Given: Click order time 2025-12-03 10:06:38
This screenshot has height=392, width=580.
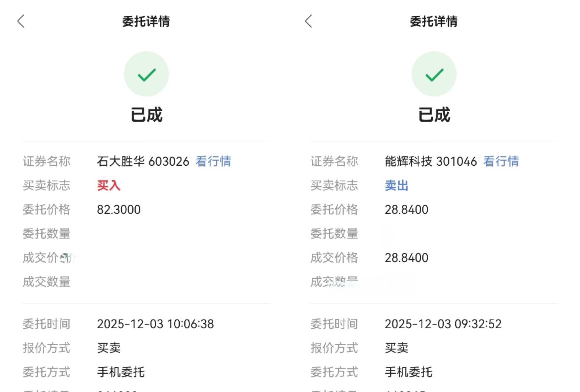Looking at the screenshot, I should point(155,324).
